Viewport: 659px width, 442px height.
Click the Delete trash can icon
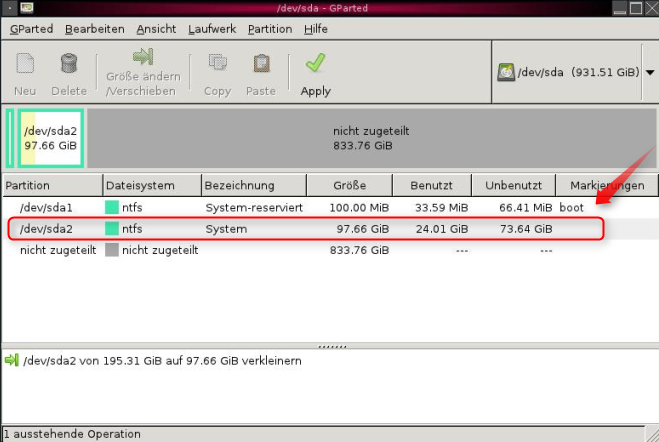coord(69,63)
